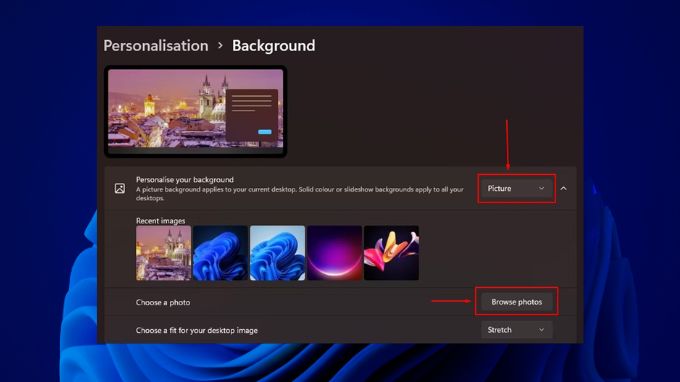Click the desktop background preview image
Screen dimensions: 680x382
(x=195, y=111)
